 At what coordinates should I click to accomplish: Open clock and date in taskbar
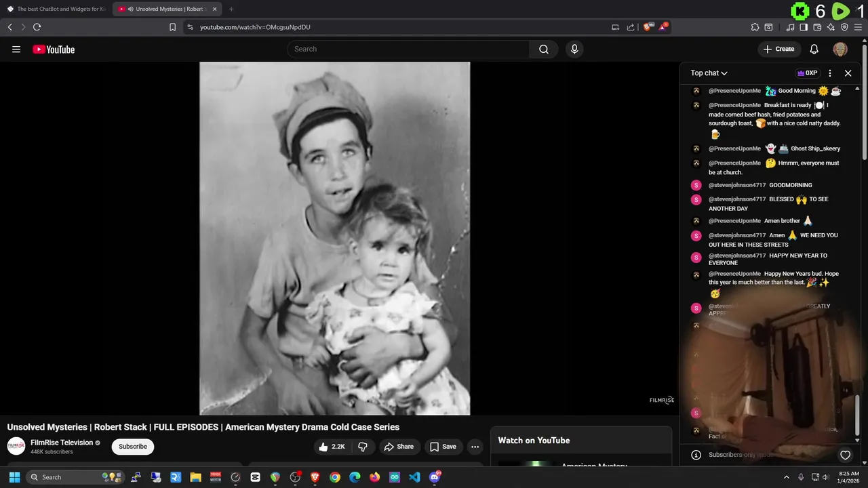pos(849,477)
